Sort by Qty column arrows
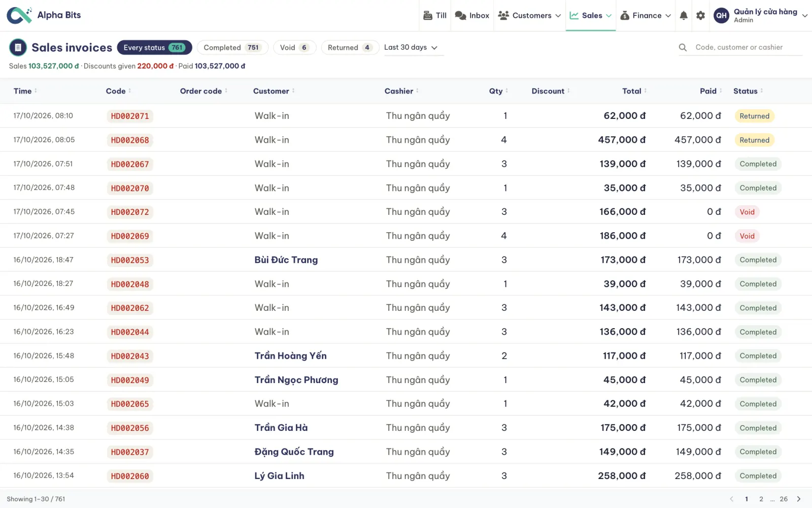Viewport: 812px width, 508px height. point(506,91)
